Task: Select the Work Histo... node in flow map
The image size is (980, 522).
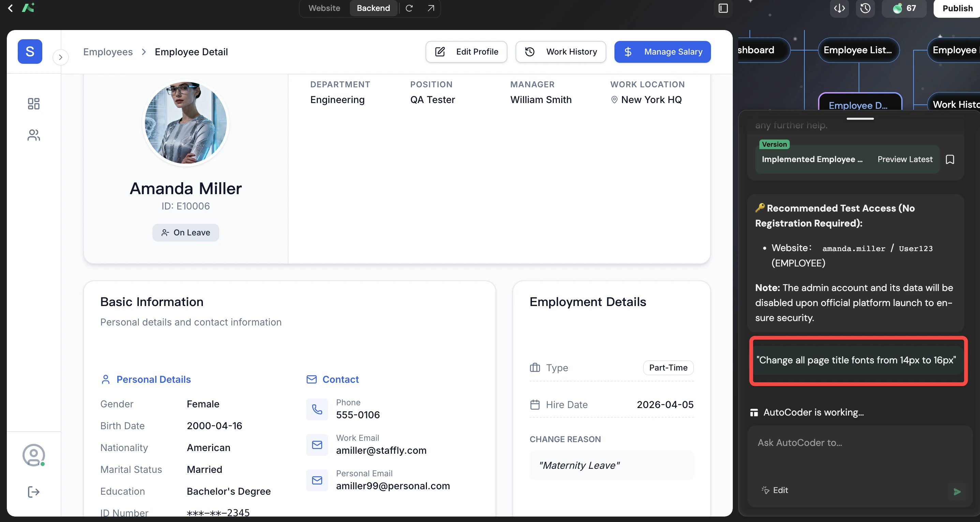Action: pos(954,102)
